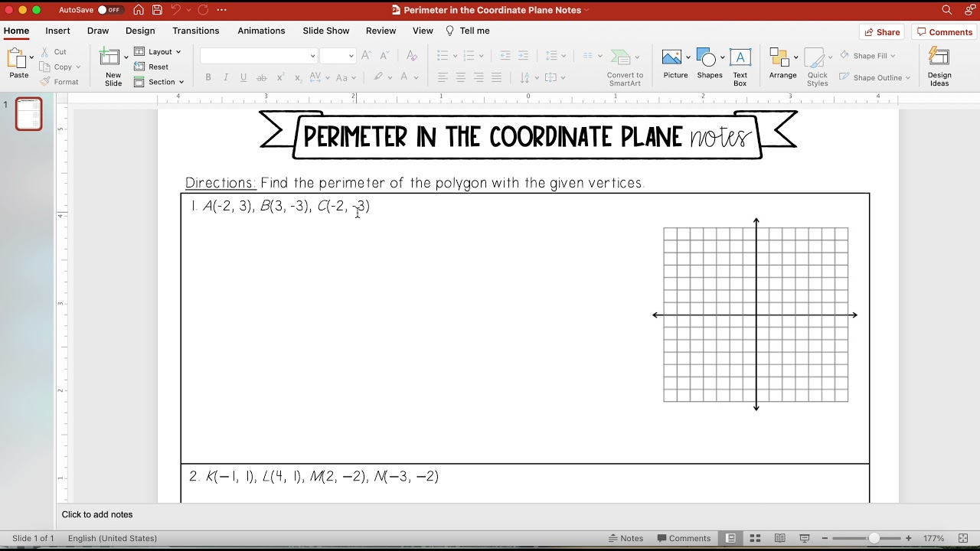Cut the selection
Viewport: 980px width, 551px height.
click(x=54, y=51)
